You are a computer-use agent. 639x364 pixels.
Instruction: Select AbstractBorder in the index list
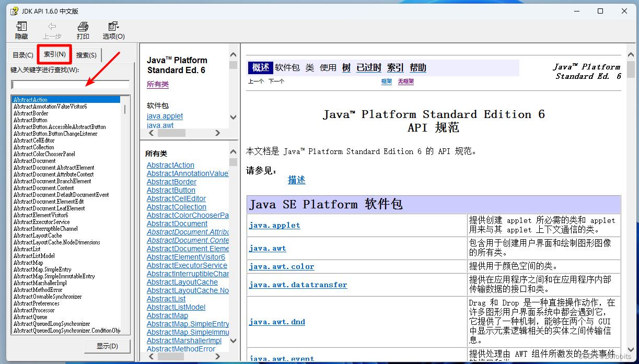pos(32,113)
